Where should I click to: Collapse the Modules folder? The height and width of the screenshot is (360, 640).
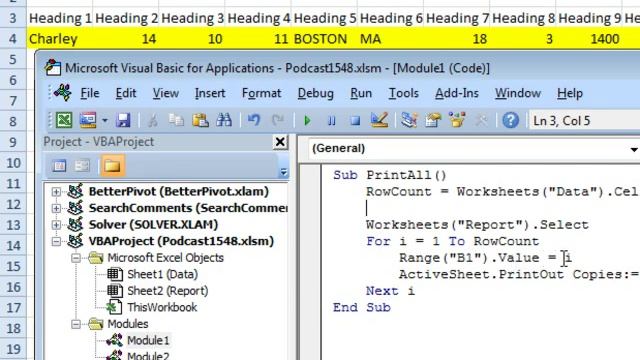[76, 324]
